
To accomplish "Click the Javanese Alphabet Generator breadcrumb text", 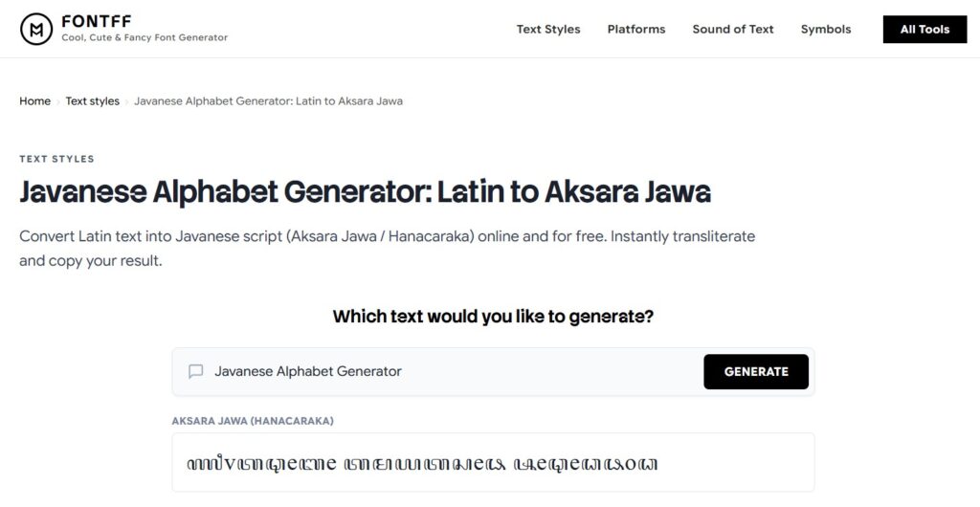I will 268,101.
